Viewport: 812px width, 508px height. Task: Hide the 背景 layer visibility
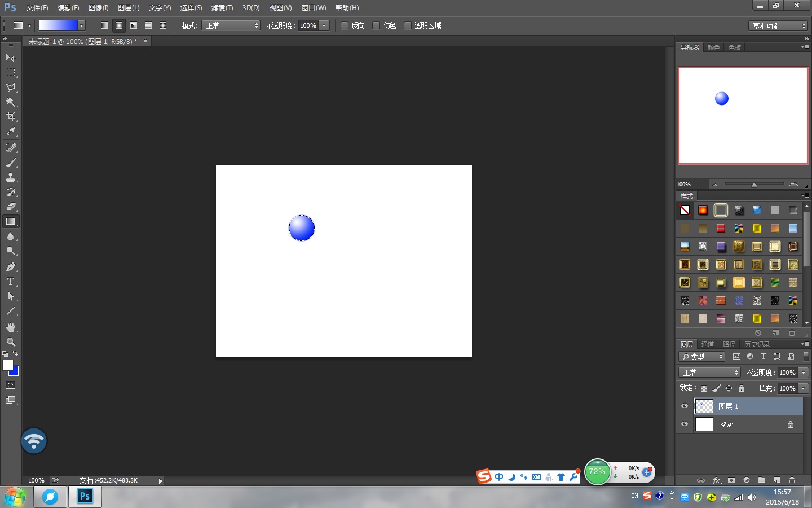(x=685, y=424)
